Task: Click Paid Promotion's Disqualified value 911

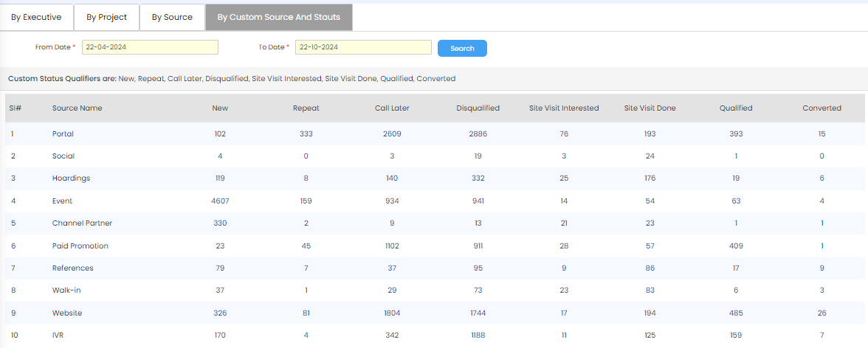Action: tap(478, 246)
